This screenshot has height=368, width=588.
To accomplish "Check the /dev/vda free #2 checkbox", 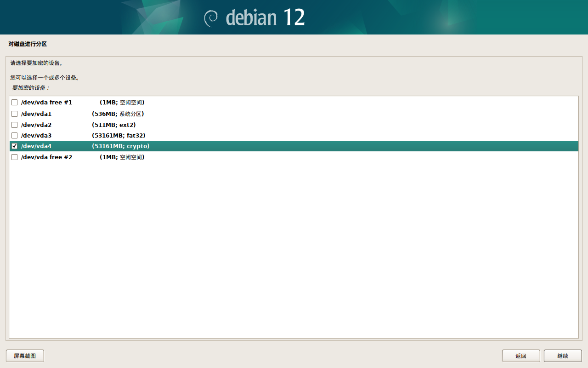I will pyautogui.click(x=15, y=157).
